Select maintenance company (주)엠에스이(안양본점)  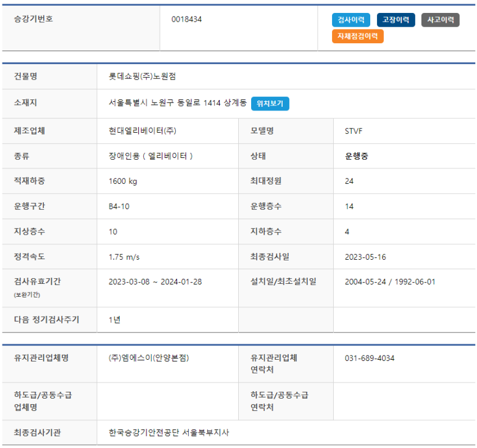pos(149,358)
